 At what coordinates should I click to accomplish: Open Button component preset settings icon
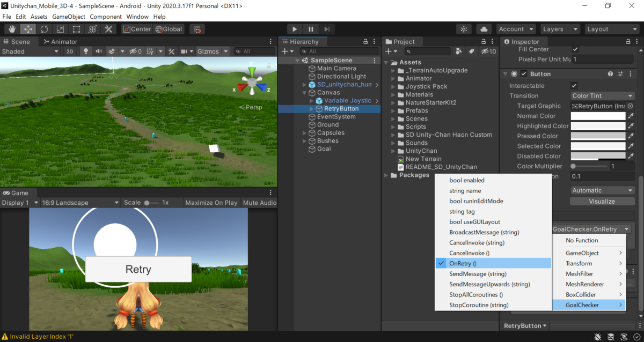click(620, 74)
